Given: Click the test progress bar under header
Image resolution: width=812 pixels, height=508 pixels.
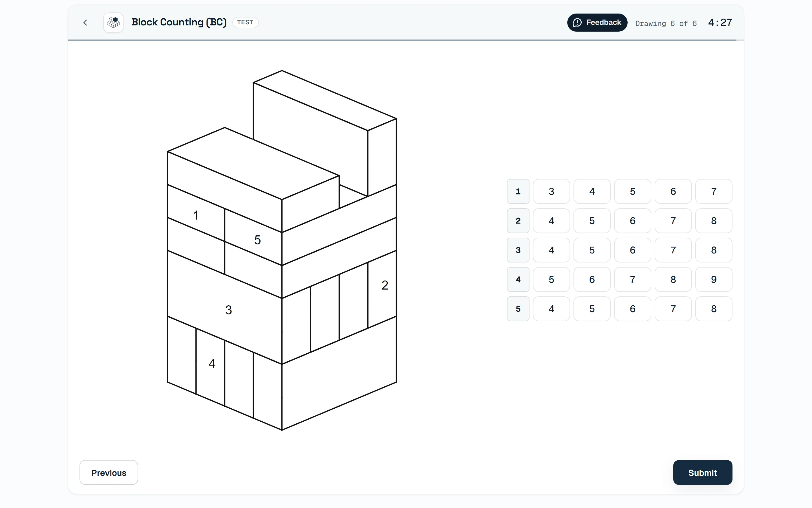Looking at the screenshot, I should tap(406, 40).
